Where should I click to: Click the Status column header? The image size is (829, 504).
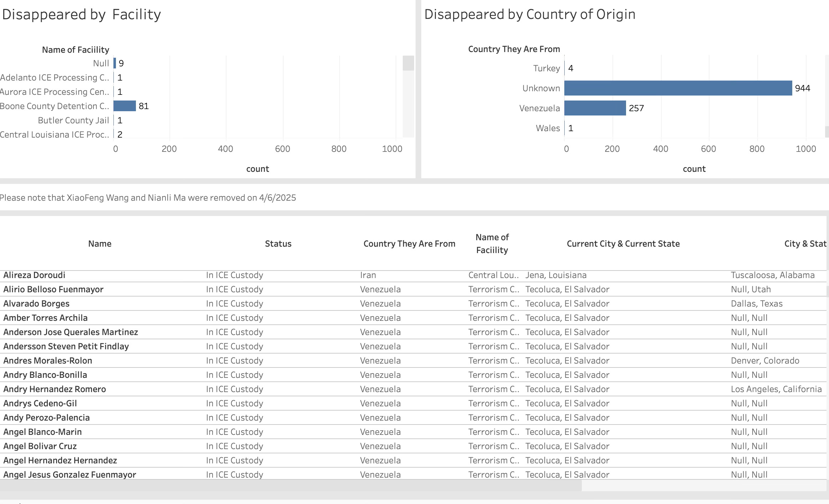click(278, 244)
